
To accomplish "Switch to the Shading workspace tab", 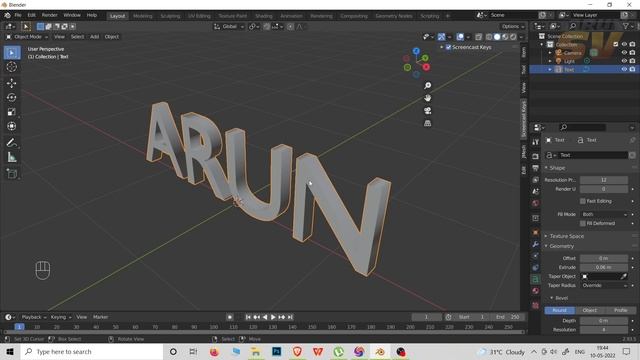I will tap(264, 16).
